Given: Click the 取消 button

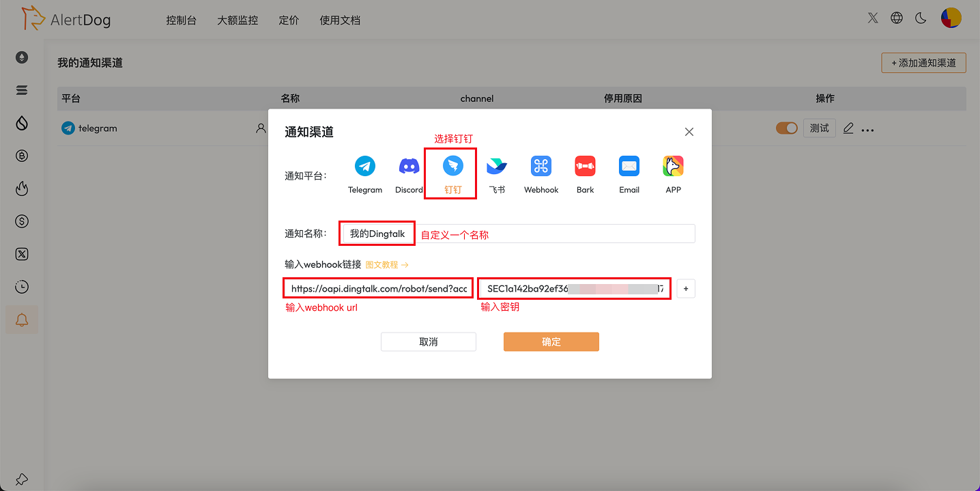Looking at the screenshot, I should click(x=429, y=341).
